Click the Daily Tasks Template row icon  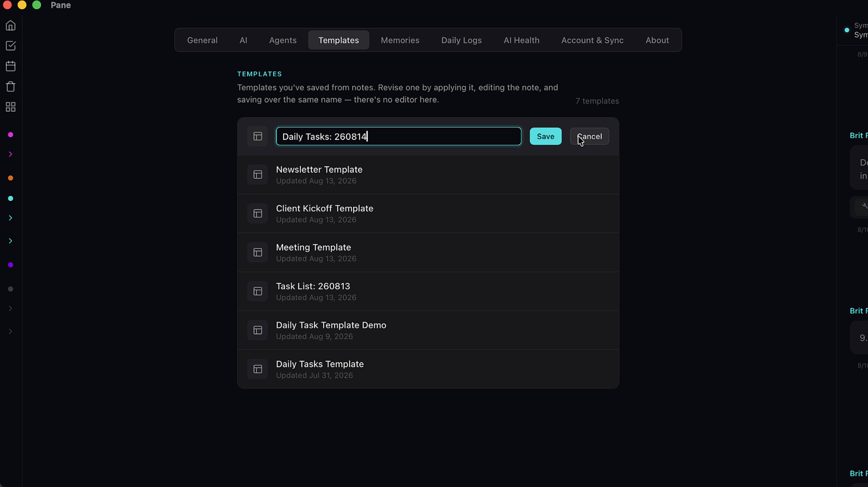tap(258, 369)
